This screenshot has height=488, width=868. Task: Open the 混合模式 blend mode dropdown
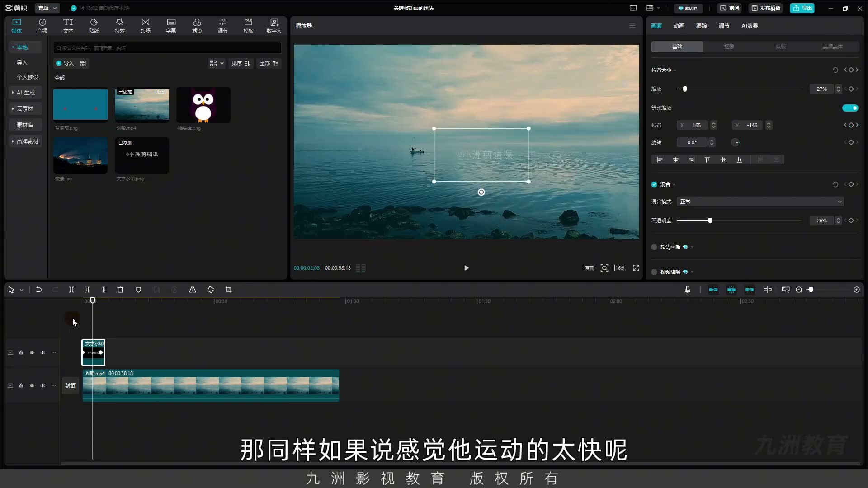point(760,202)
